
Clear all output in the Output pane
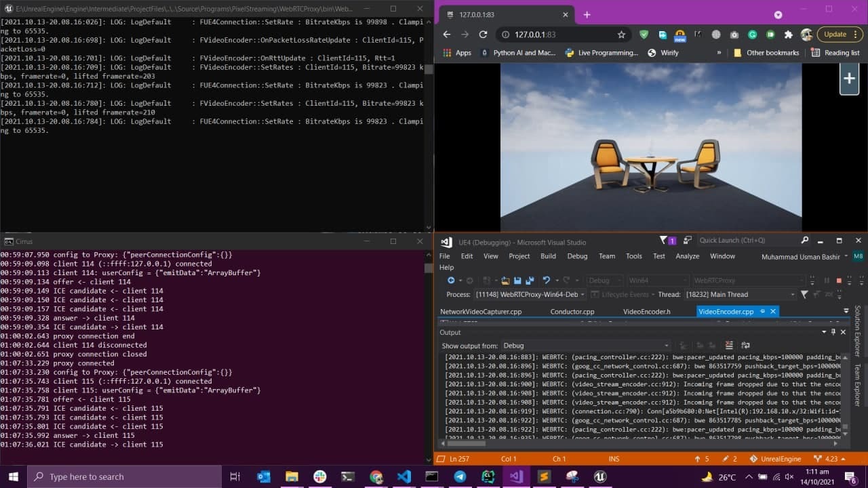click(729, 346)
